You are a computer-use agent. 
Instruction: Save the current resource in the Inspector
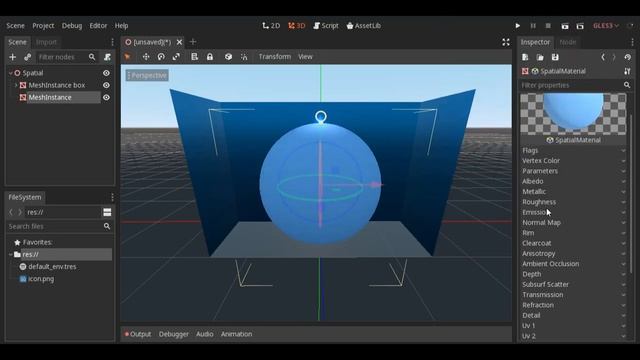(555, 57)
